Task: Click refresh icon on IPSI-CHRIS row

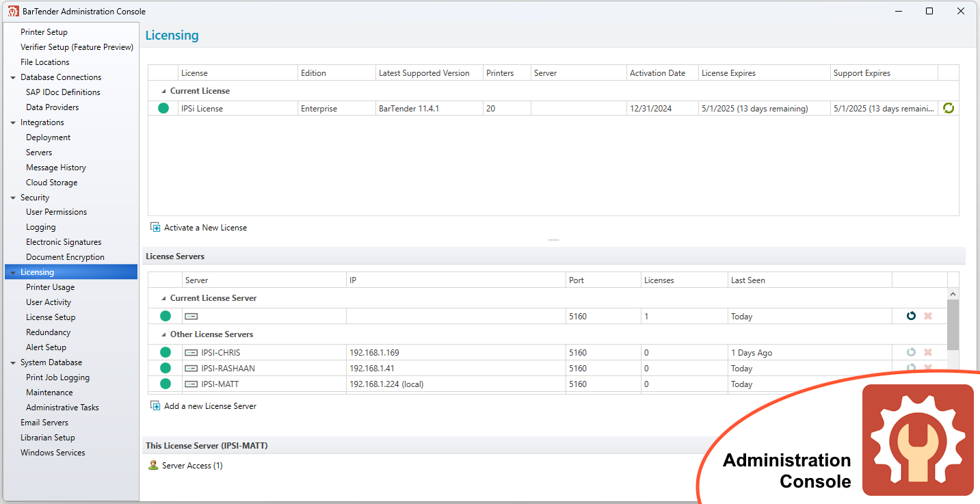Action: 911,352
